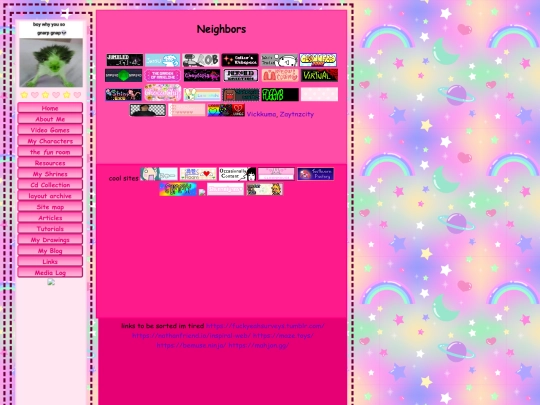Open the teal-haired anime girl cool-site badge
The height and width of the screenshot is (405, 540).
(x=159, y=174)
